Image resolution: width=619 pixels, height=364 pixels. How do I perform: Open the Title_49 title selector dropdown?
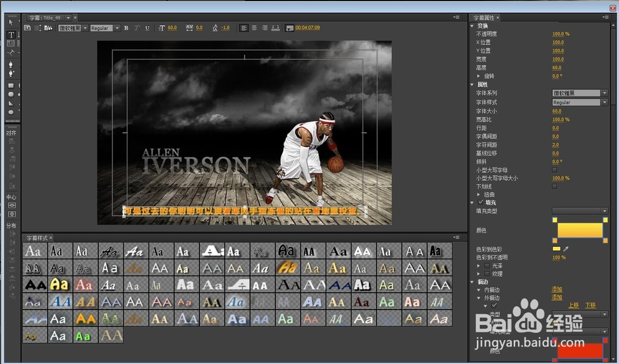click(68, 18)
